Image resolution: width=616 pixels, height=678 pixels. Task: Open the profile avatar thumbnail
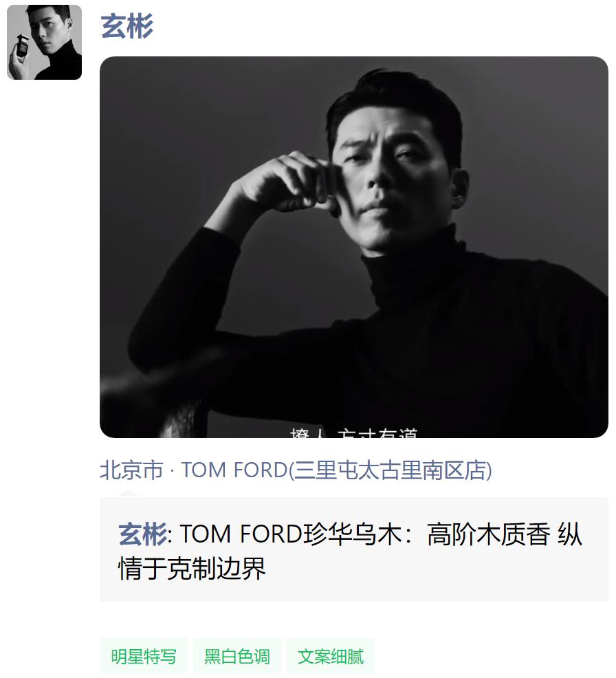[44, 43]
